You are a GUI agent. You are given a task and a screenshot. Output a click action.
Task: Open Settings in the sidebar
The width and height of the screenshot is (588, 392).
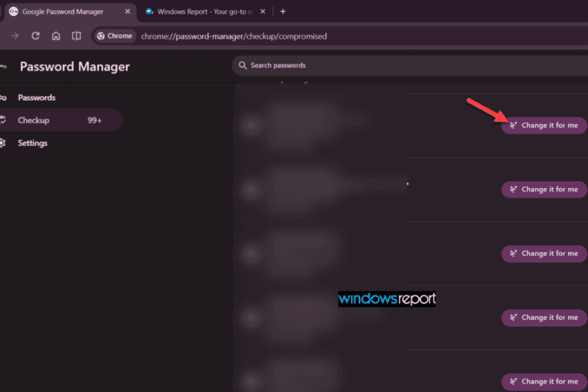(x=32, y=144)
